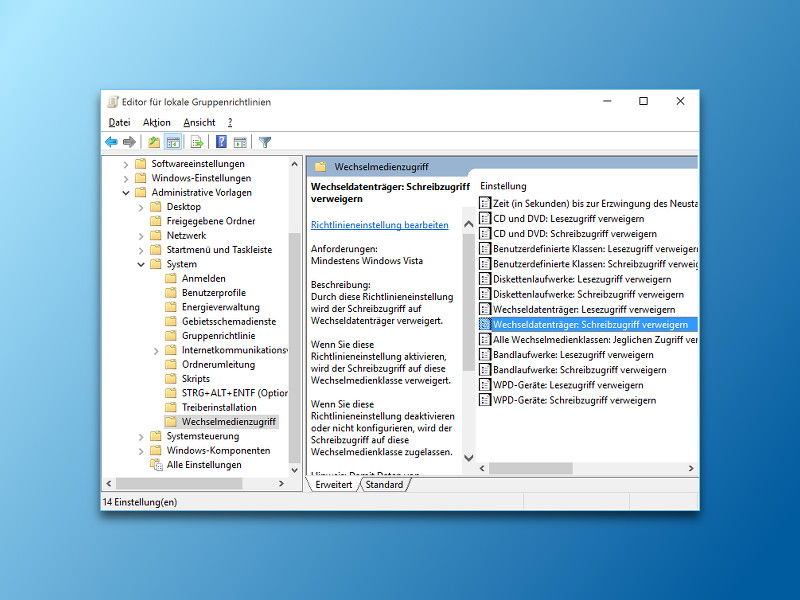Open Help via the question mark toolbar icon
Image resolution: width=800 pixels, height=600 pixels.
point(221,142)
